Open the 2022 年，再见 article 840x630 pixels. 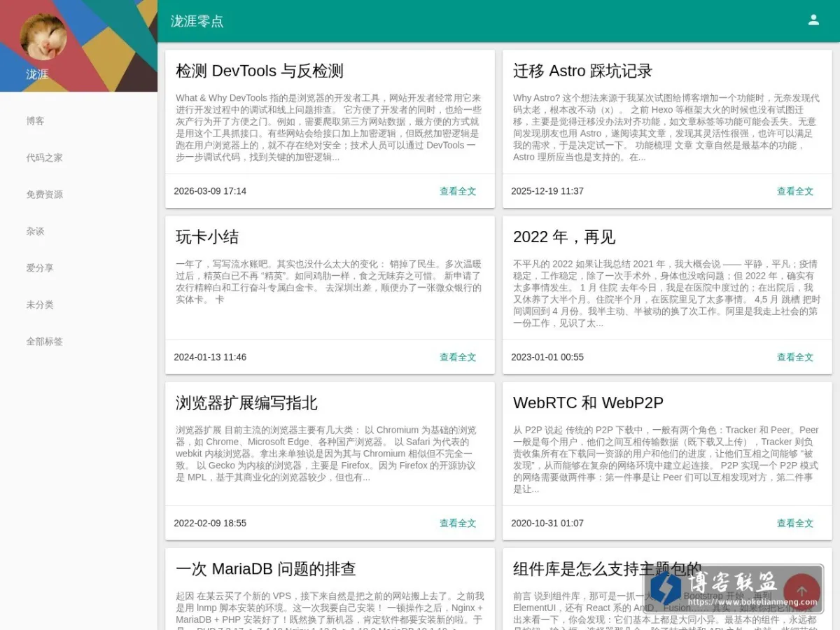click(x=564, y=237)
